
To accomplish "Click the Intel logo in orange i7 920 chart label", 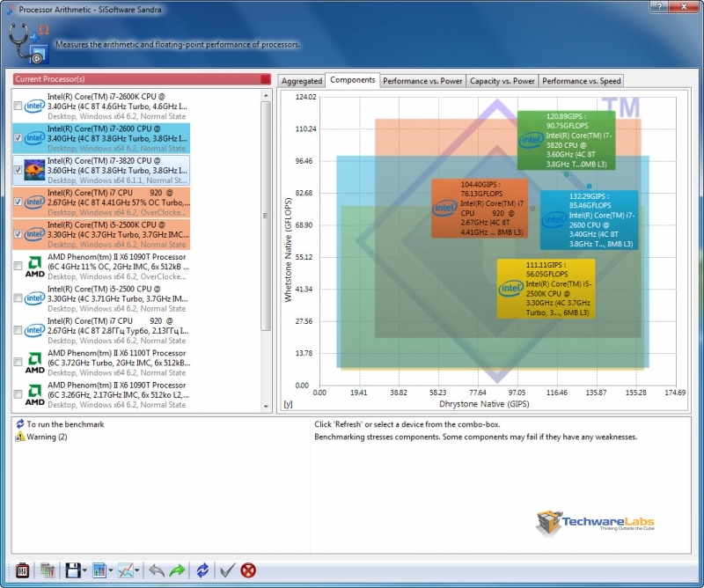I will point(444,208).
